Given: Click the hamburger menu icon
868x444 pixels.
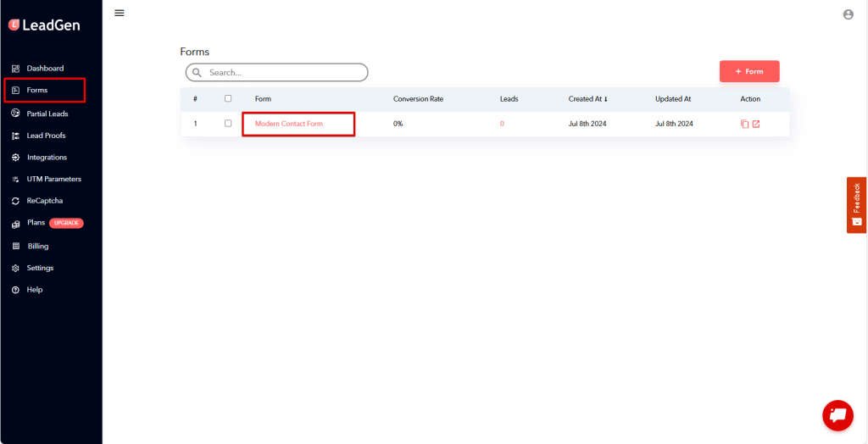Looking at the screenshot, I should click(x=120, y=13).
